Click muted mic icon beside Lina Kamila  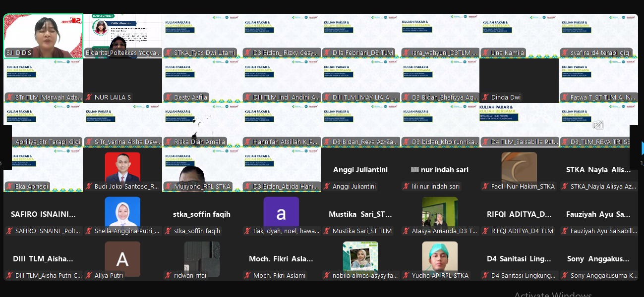(x=486, y=53)
